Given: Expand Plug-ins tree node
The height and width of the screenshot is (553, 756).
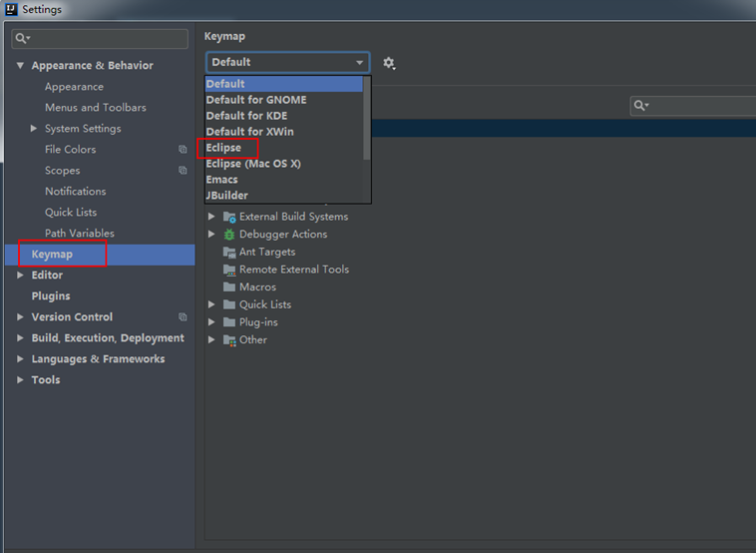Looking at the screenshot, I should (211, 321).
